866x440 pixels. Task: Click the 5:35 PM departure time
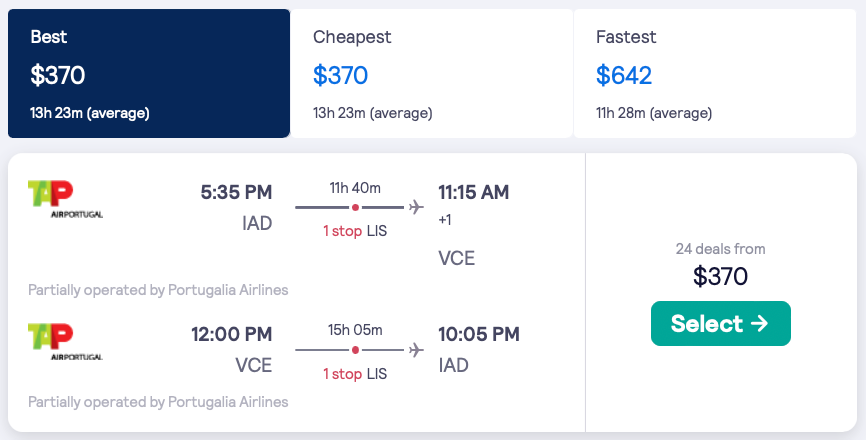point(236,192)
